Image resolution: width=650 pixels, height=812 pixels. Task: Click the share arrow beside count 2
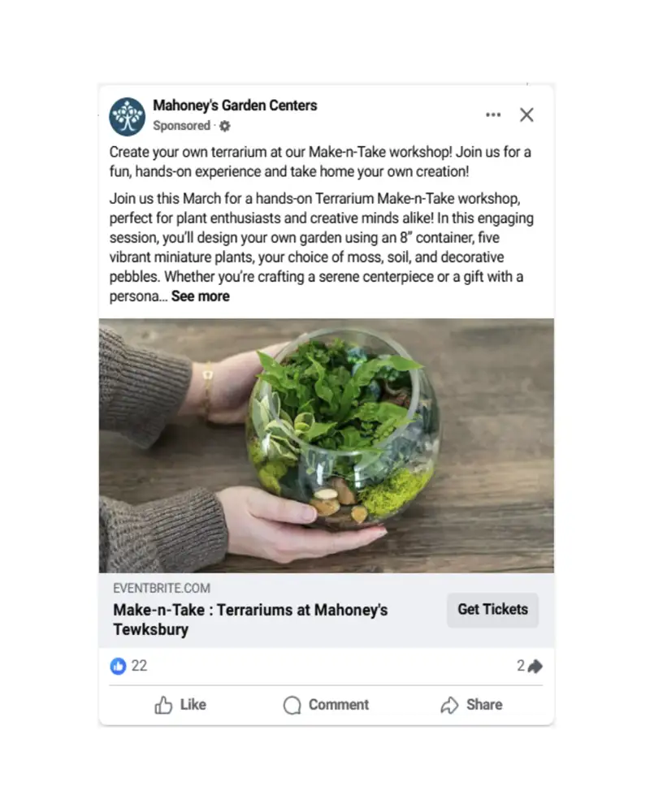535,666
